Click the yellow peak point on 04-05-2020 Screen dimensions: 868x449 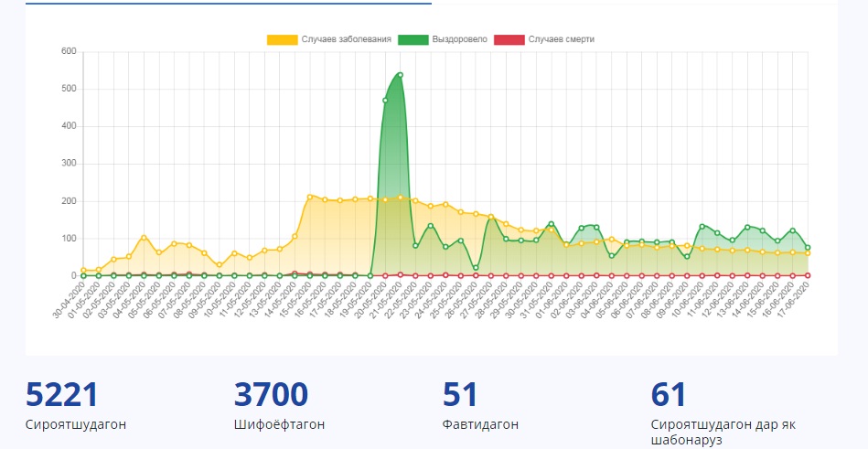[x=144, y=238]
